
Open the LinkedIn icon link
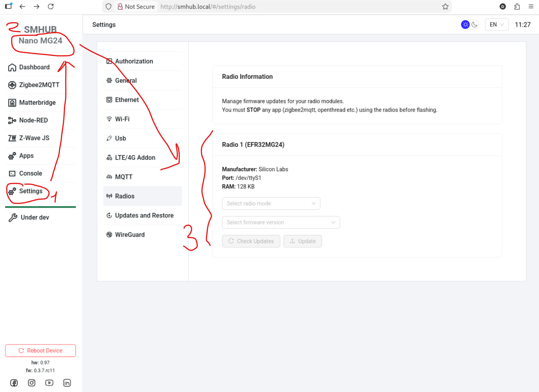point(67,383)
